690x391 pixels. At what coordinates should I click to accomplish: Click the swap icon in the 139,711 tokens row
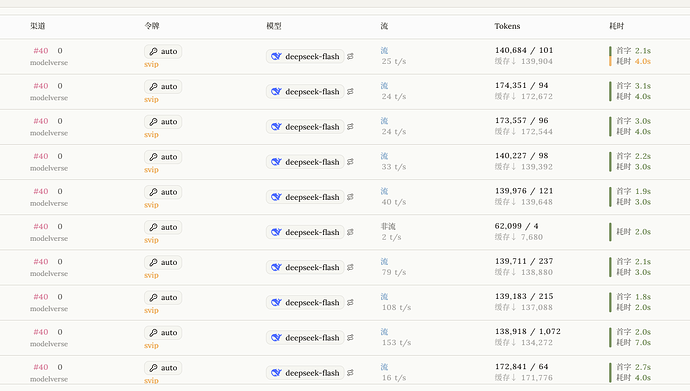pyautogui.click(x=350, y=267)
